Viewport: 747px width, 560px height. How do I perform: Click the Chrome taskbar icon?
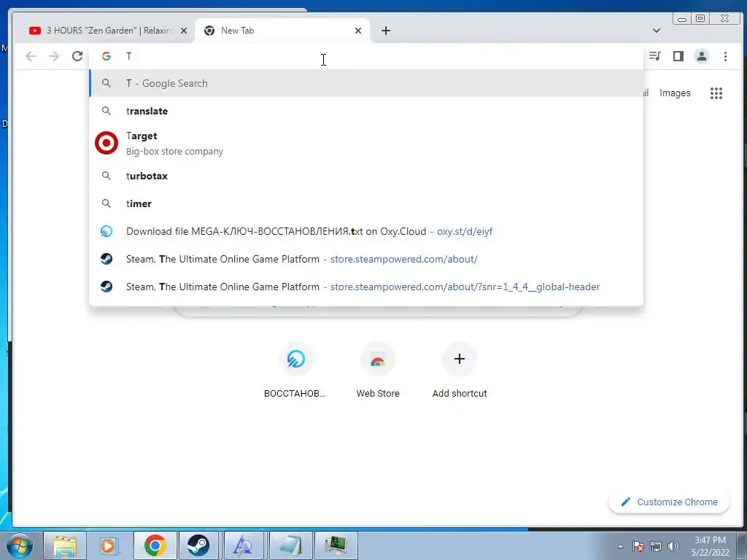(x=155, y=545)
